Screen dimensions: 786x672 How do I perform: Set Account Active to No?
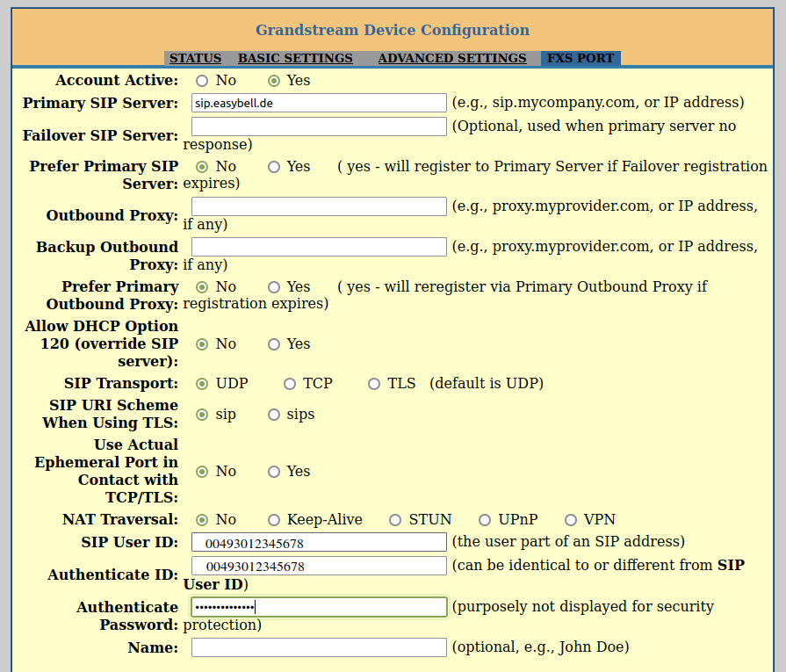click(202, 81)
